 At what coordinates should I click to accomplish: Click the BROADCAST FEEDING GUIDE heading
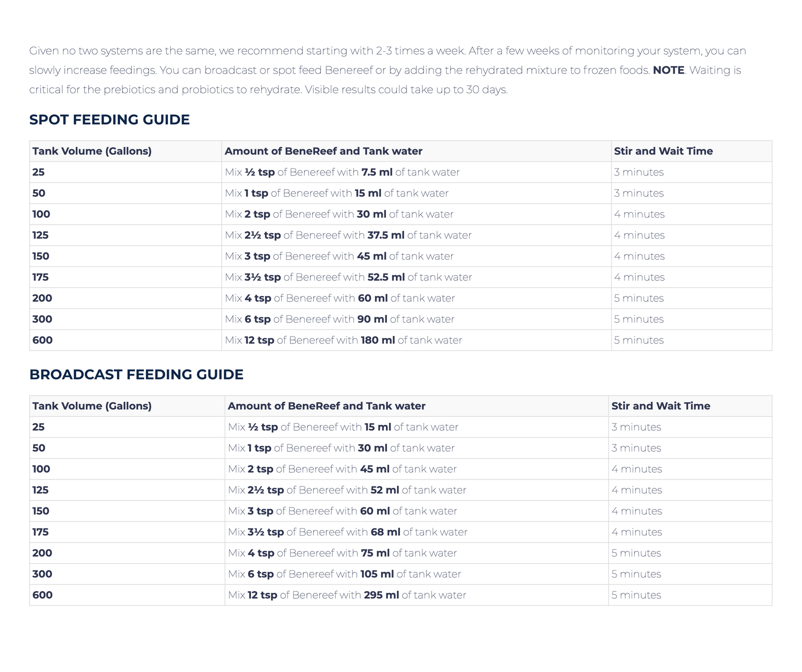click(x=136, y=375)
